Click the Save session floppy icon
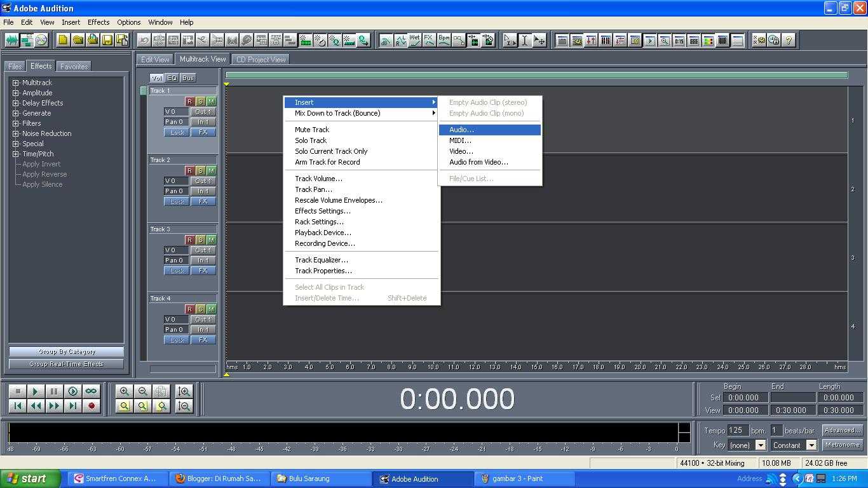 point(107,40)
